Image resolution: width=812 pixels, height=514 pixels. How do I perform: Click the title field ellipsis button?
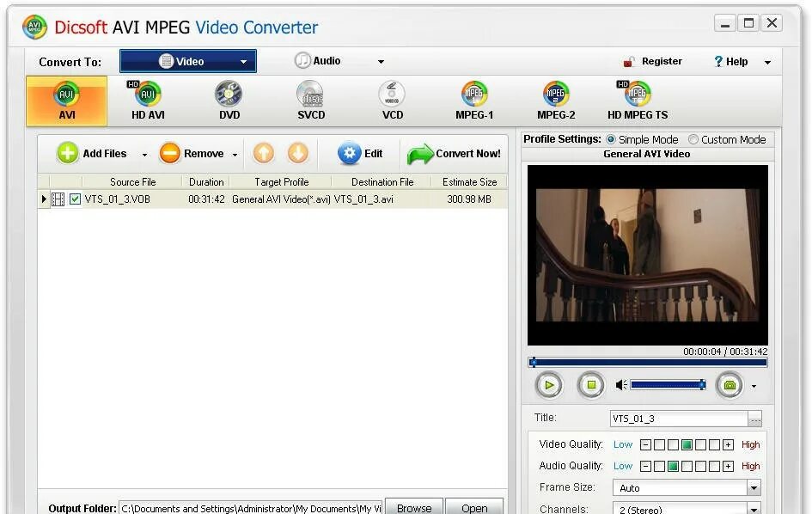tap(754, 419)
